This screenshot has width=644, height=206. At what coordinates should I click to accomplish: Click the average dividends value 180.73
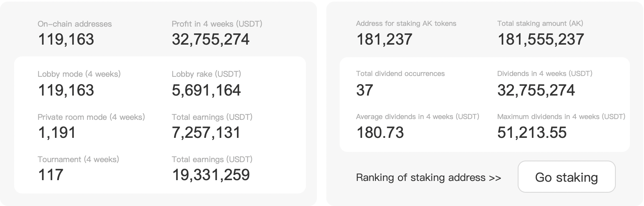click(x=380, y=132)
